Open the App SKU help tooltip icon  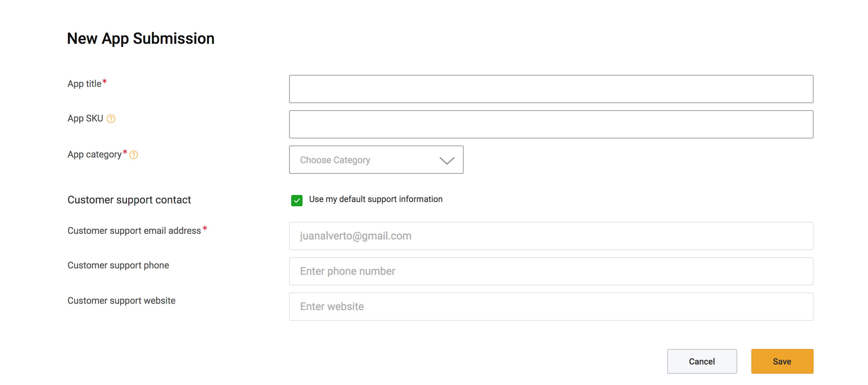(x=111, y=119)
